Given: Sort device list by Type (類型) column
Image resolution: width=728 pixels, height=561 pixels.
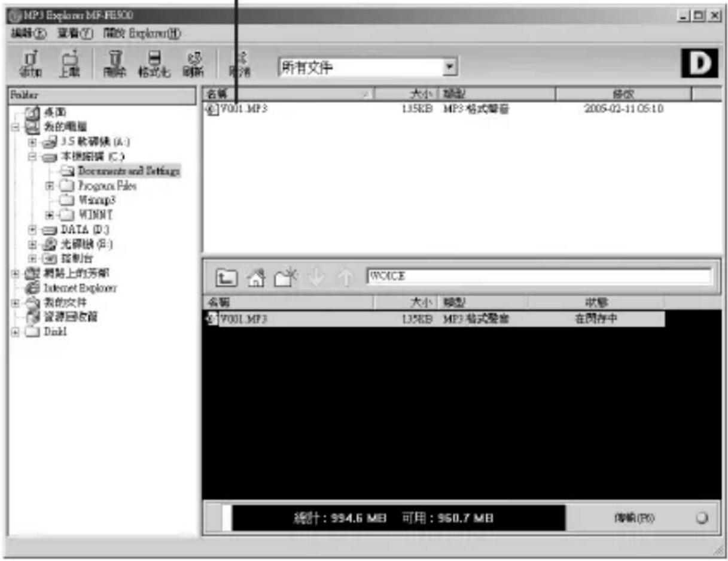Looking at the screenshot, I should (484, 303).
